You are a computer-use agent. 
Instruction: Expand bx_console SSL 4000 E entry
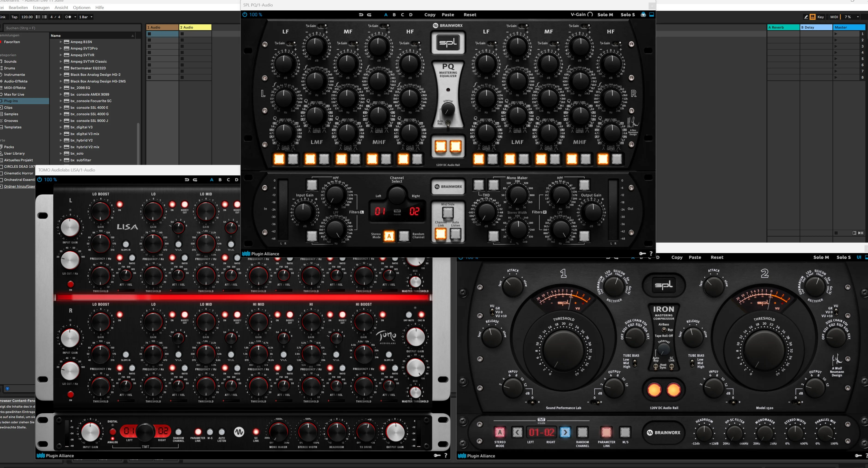point(61,107)
